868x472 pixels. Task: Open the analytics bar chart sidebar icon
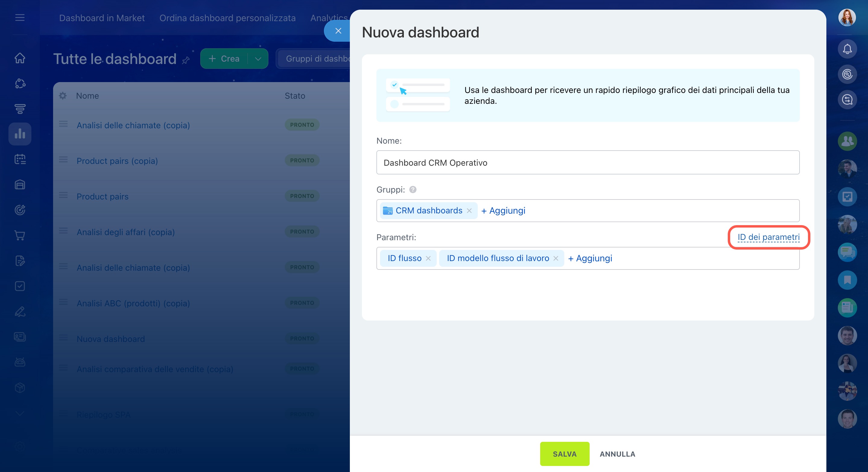pos(20,134)
